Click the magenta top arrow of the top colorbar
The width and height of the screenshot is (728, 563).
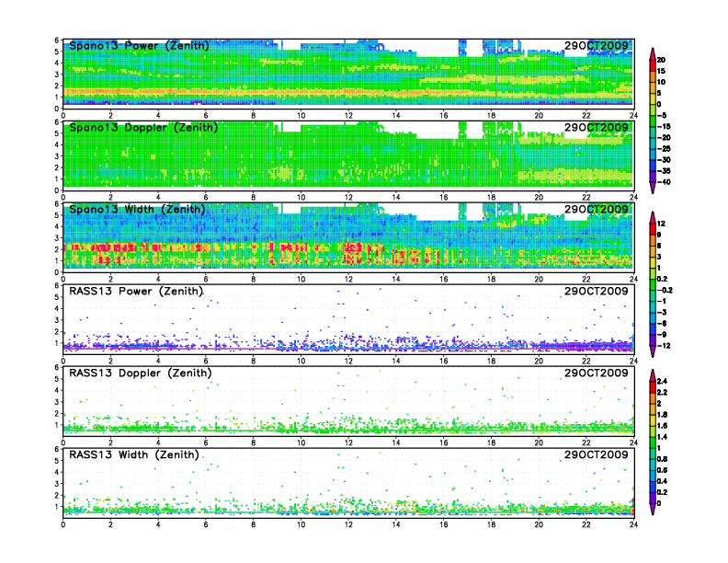pyautogui.click(x=653, y=53)
